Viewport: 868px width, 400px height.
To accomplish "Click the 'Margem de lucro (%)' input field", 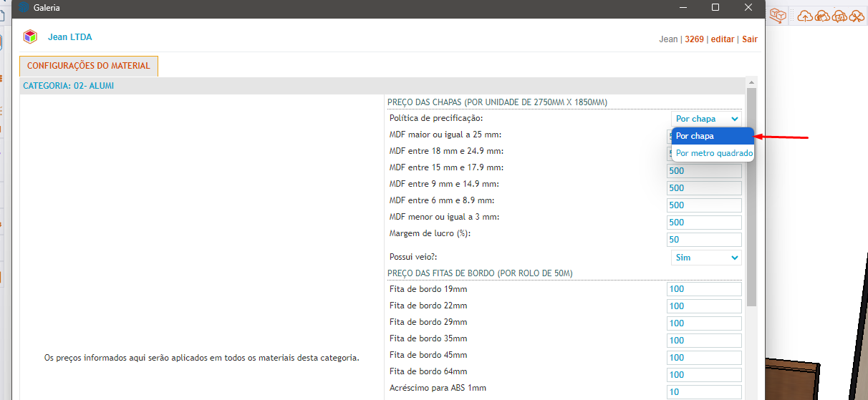I will 704,240.
